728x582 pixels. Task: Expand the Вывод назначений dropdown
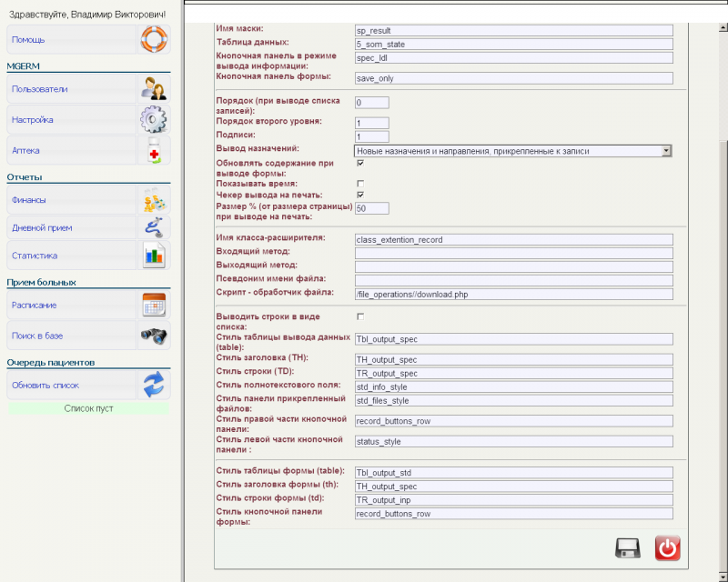click(x=666, y=150)
